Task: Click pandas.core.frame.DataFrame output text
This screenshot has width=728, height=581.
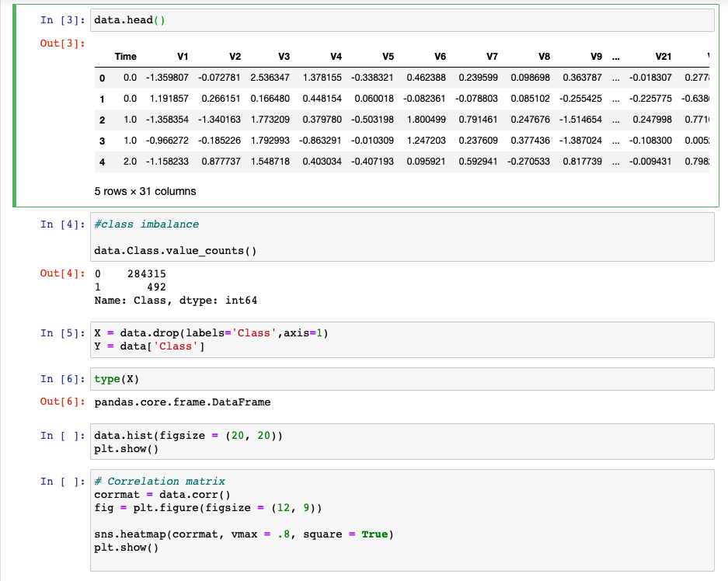Action: tap(183, 402)
